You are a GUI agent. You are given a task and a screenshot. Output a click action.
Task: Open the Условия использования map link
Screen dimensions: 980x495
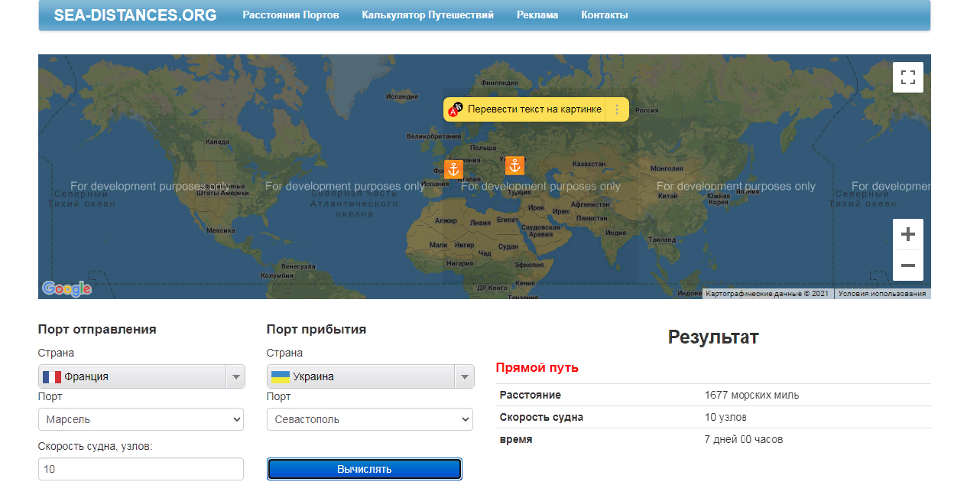(x=881, y=294)
